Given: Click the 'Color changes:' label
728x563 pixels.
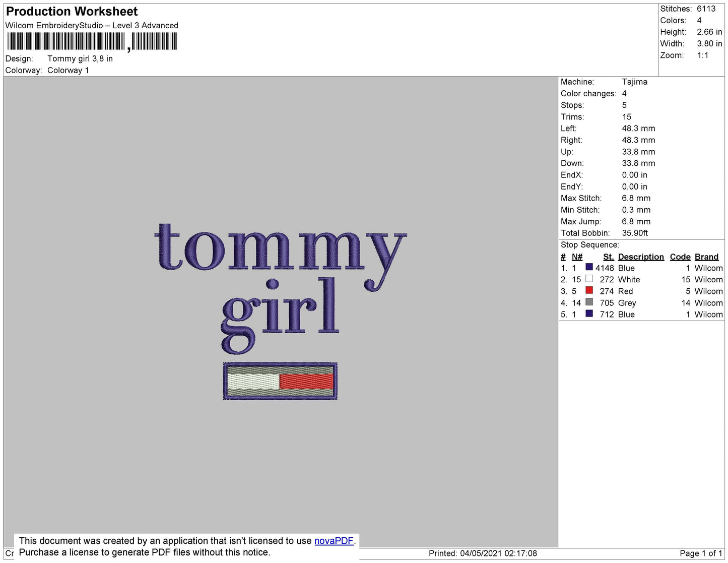Looking at the screenshot, I should [x=588, y=93].
